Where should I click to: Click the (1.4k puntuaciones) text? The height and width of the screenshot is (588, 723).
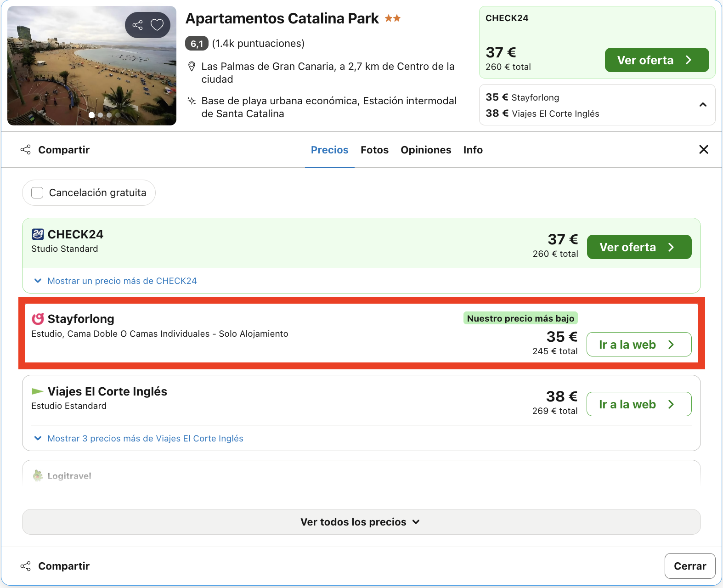point(258,44)
